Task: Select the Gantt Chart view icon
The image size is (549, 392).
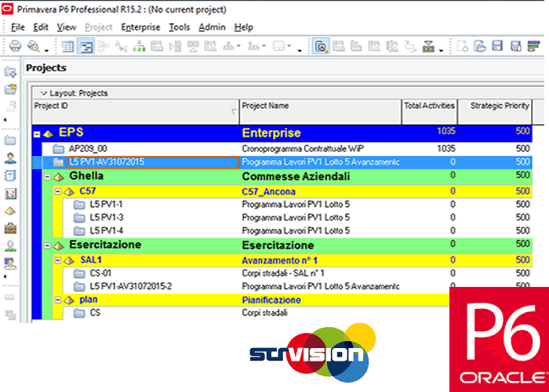Action: [85, 46]
